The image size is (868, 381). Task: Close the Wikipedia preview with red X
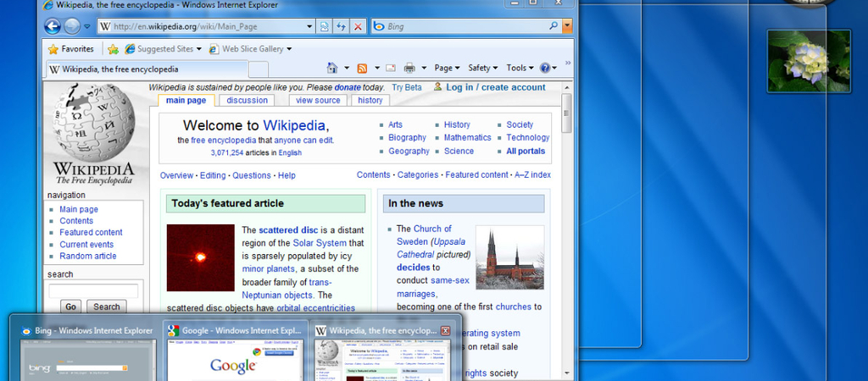tap(445, 331)
